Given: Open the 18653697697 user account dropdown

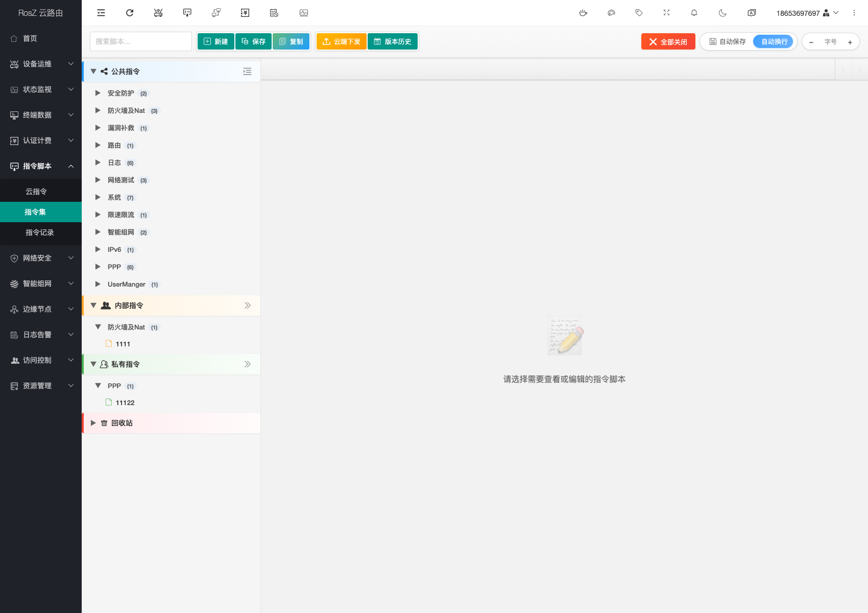Looking at the screenshot, I should (807, 13).
